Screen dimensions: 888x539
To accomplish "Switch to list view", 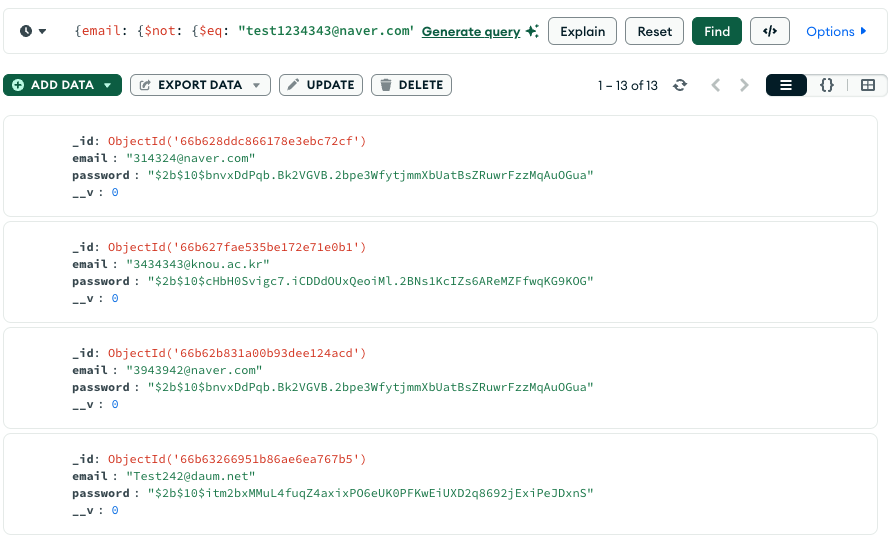I will (x=786, y=85).
